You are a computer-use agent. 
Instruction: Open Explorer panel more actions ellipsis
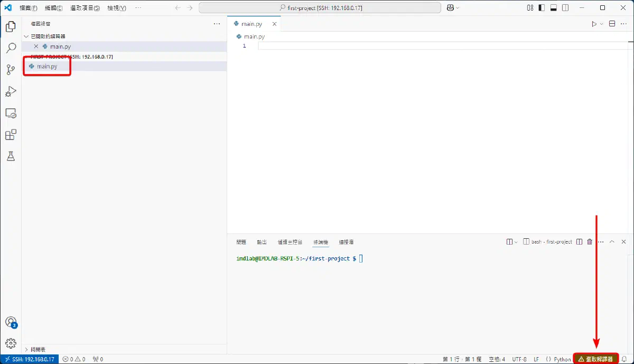(217, 24)
